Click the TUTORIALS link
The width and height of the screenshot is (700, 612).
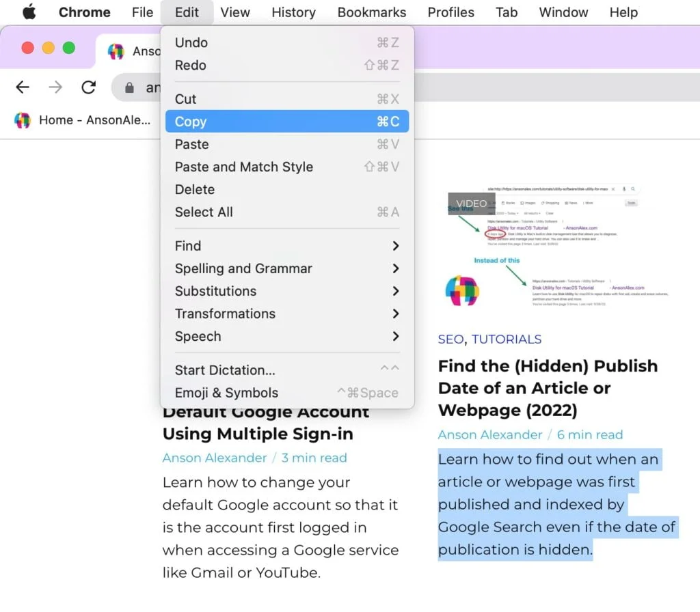pyautogui.click(x=508, y=339)
